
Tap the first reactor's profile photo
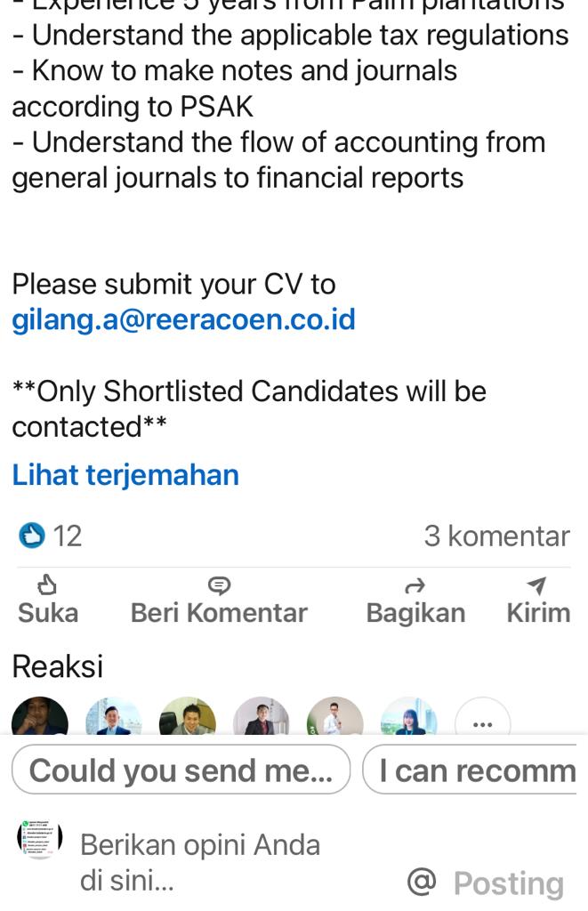pos(40,719)
